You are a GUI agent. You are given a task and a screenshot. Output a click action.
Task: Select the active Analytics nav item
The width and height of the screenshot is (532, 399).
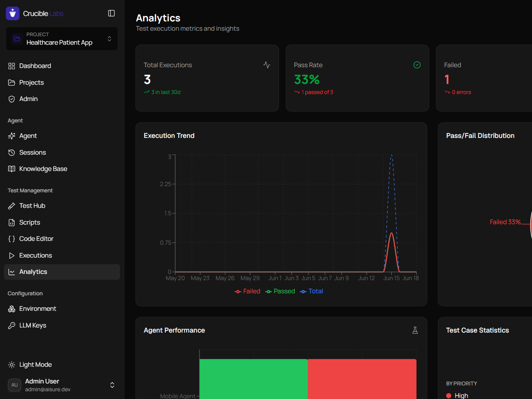click(62, 272)
